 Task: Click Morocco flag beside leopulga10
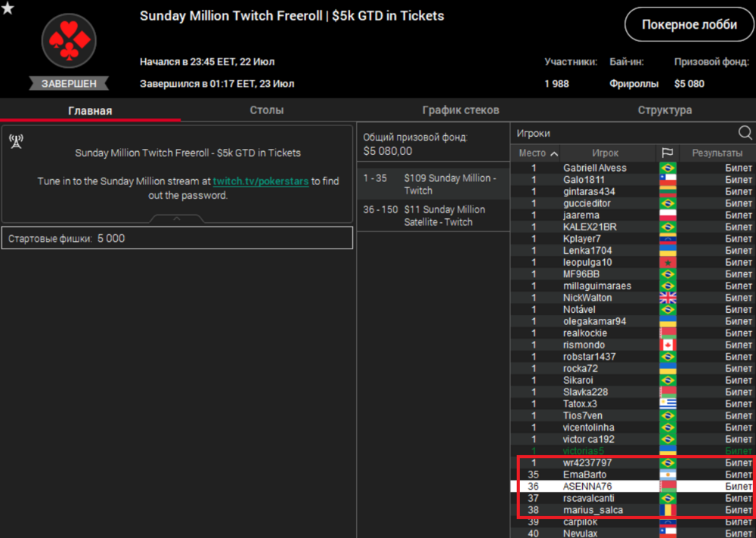pyautogui.click(x=668, y=262)
